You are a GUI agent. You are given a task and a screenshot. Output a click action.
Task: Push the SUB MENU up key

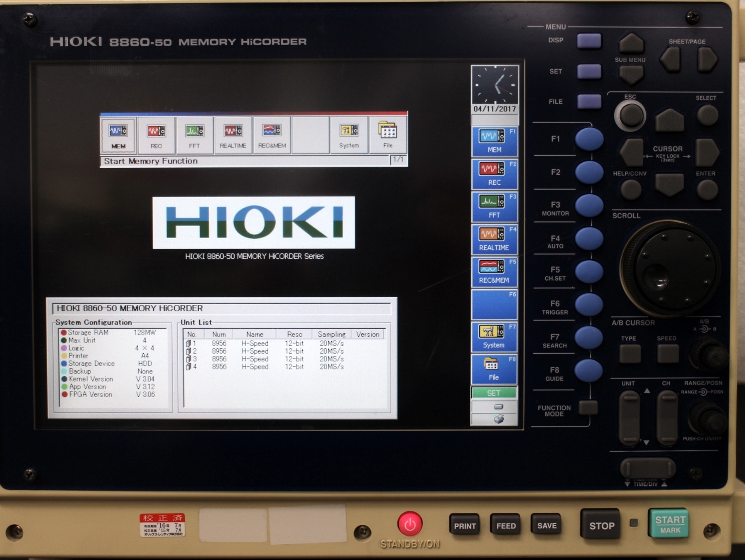[x=631, y=43]
